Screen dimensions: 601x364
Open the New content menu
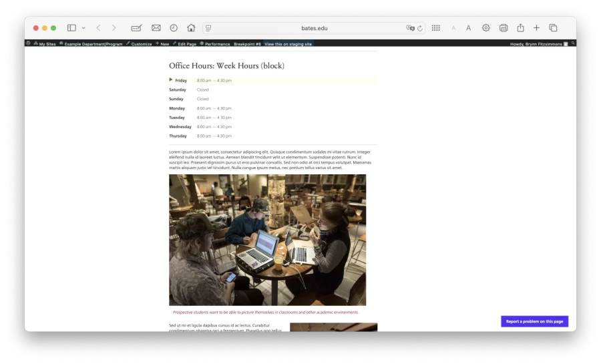[162, 43]
